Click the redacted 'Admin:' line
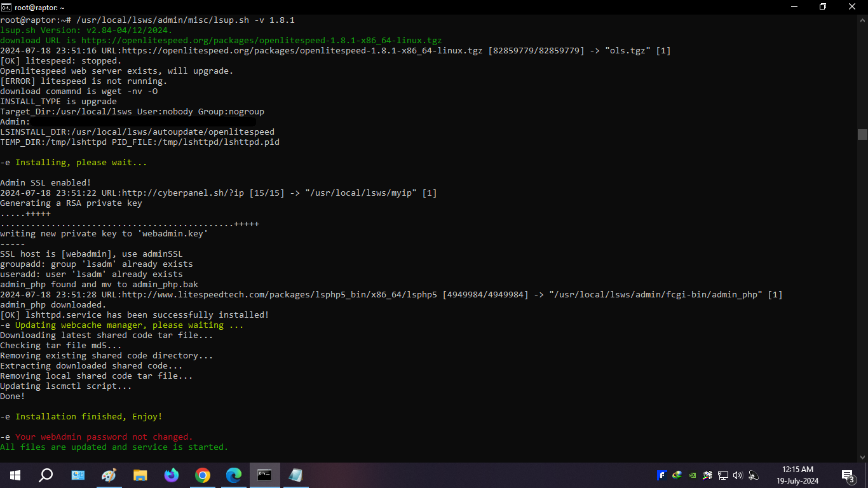The height and width of the screenshot is (488, 868). click(128, 122)
